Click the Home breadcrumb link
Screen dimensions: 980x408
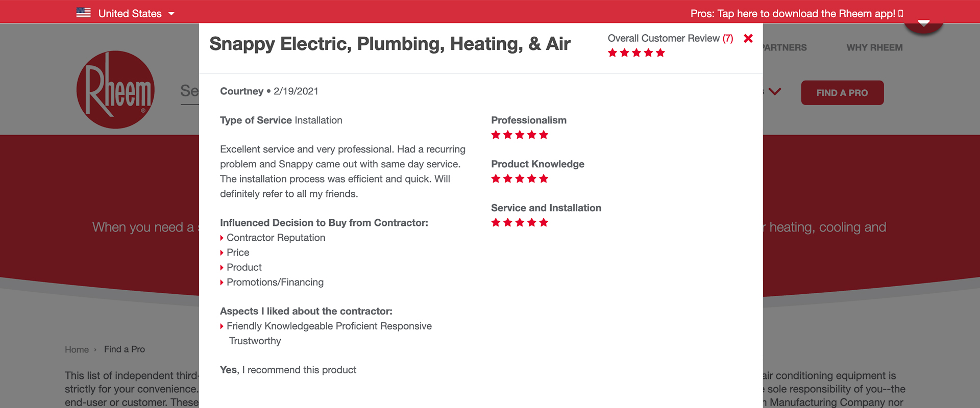click(x=77, y=349)
